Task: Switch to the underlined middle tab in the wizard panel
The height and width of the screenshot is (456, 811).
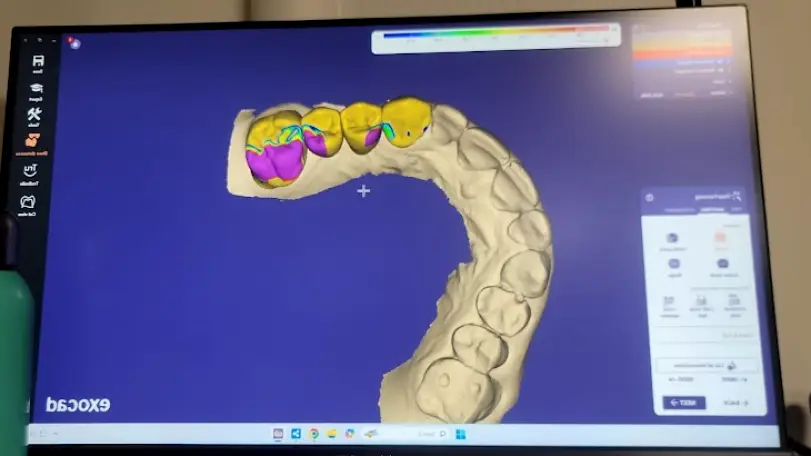Action: (712, 209)
